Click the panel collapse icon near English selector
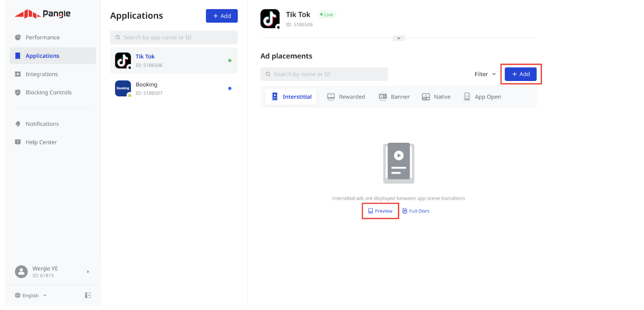Viewport: 644px width, 310px height. pos(87,295)
